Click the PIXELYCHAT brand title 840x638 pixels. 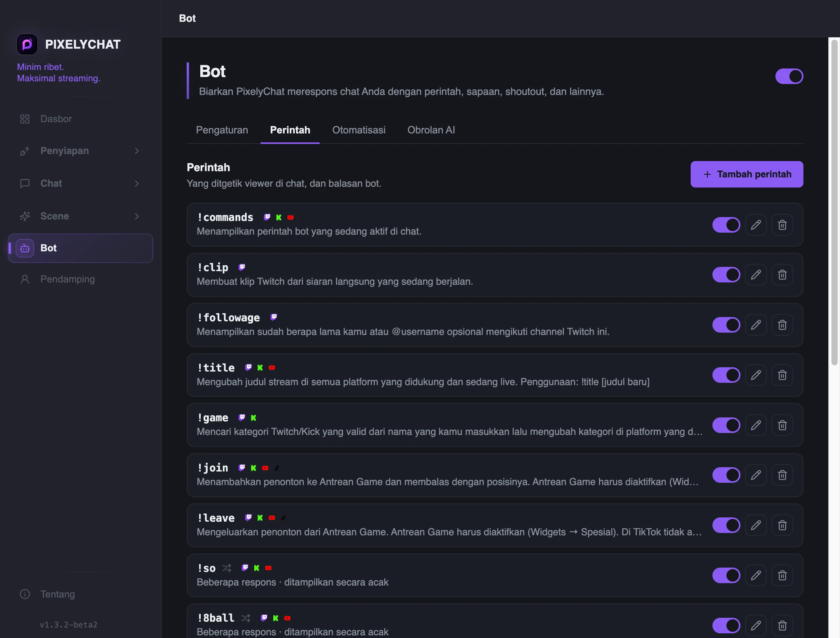pyautogui.click(x=83, y=44)
